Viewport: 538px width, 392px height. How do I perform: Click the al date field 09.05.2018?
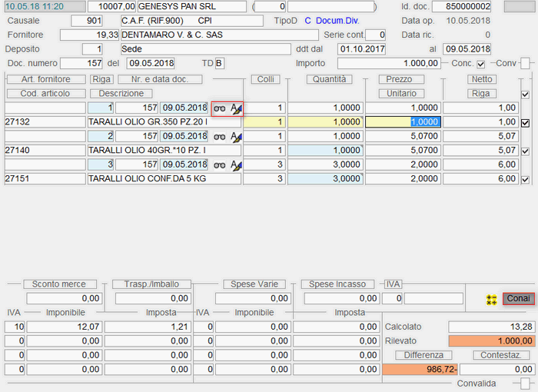pyautogui.click(x=467, y=49)
